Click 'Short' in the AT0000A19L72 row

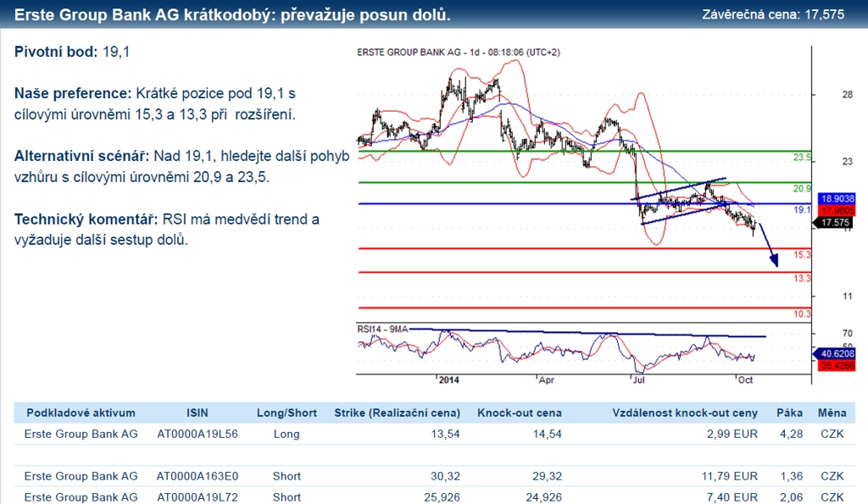[287, 497]
